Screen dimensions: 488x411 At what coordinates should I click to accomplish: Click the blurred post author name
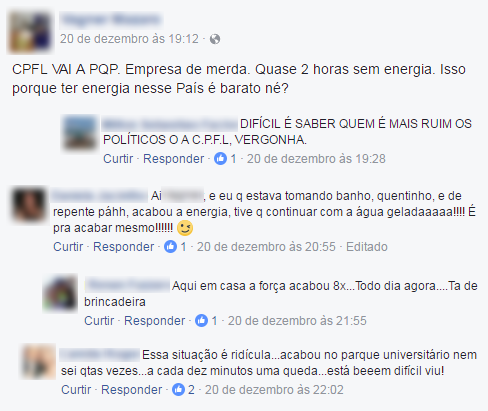(x=111, y=20)
